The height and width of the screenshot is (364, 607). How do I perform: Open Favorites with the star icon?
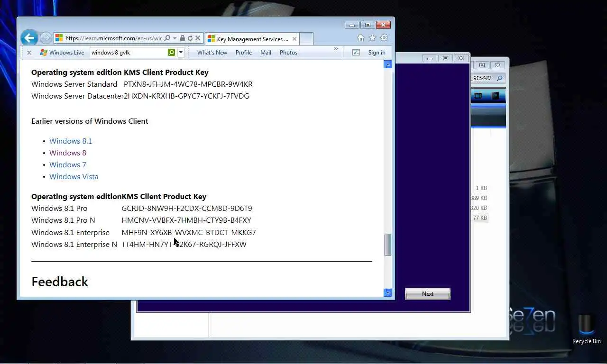tap(372, 38)
